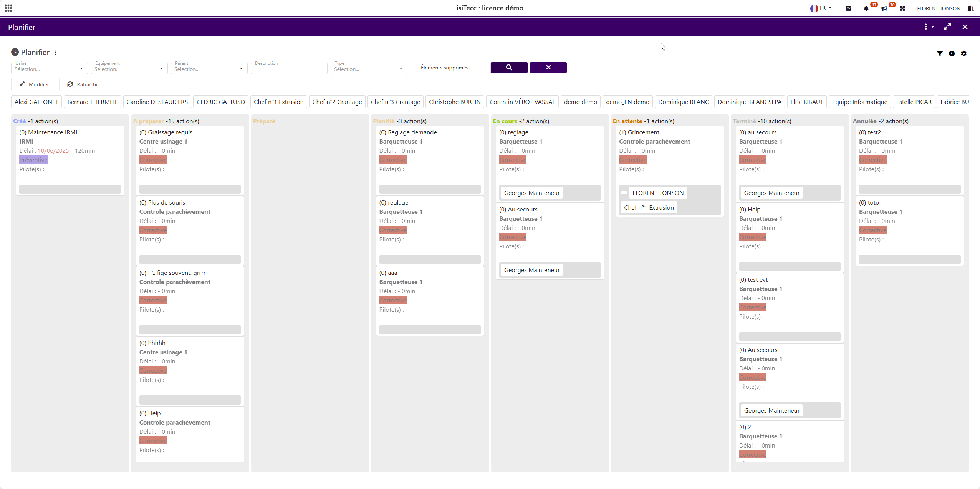
Task: Open the notifications bell icon
Action: click(x=866, y=8)
